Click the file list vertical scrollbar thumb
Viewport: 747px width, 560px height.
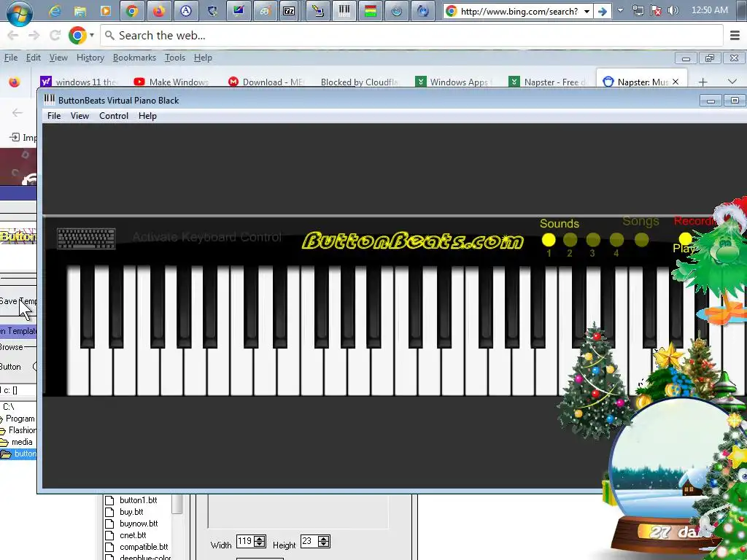click(177, 504)
